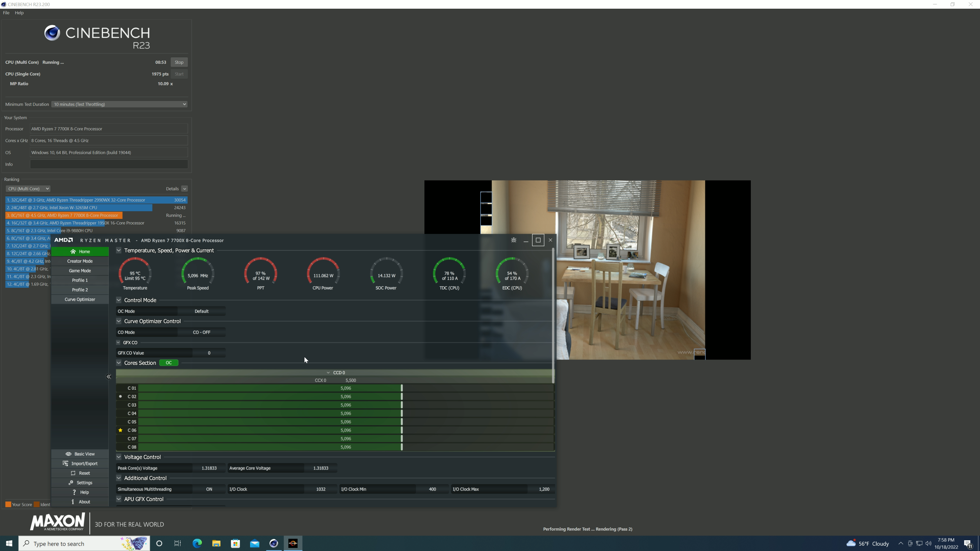Click the bug report icon in Ryzen Master
The image size is (980, 551).
coord(513,240)
